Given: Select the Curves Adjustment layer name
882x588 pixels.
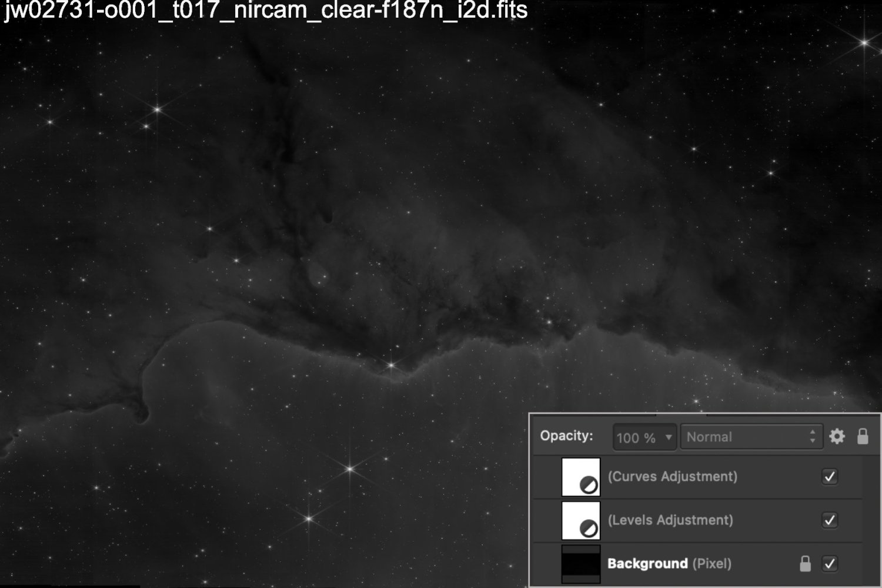Looking at the screenshot, I should pyautogui.click(x=673, y=476).
